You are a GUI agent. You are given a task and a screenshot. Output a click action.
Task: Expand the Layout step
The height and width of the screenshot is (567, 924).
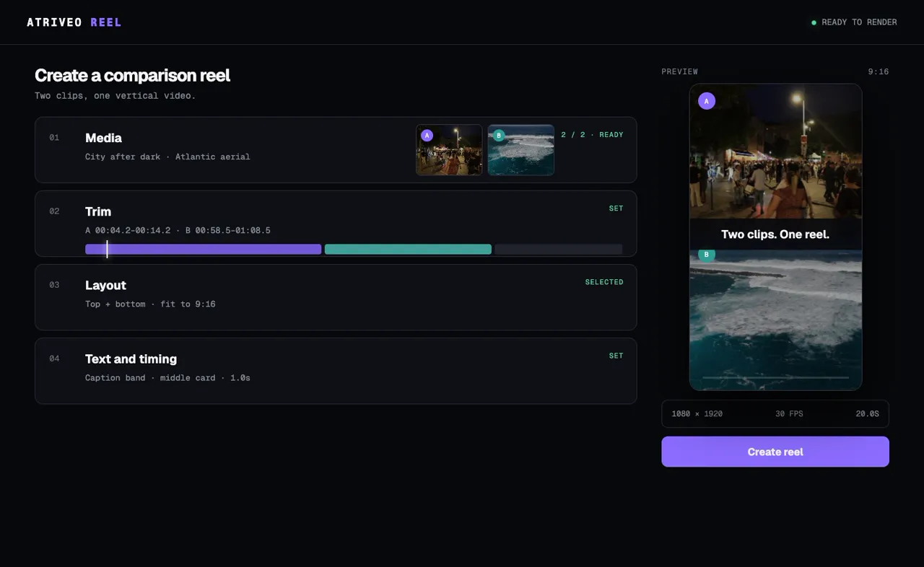click(x=336, y=297)
